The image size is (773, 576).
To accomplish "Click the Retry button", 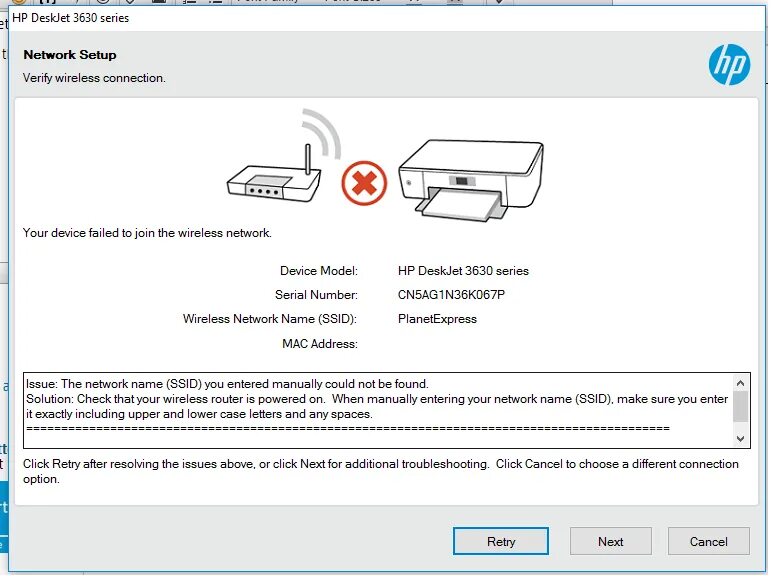I will point(500,541).
